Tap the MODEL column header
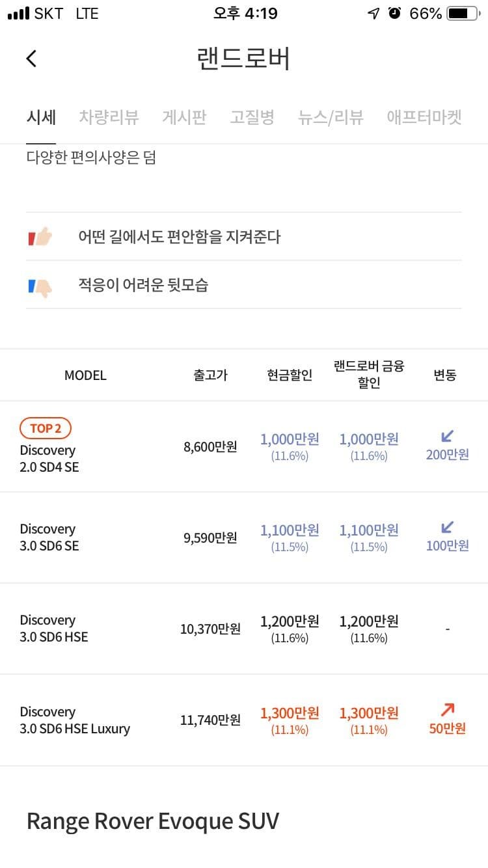 [x=85, y=375]
